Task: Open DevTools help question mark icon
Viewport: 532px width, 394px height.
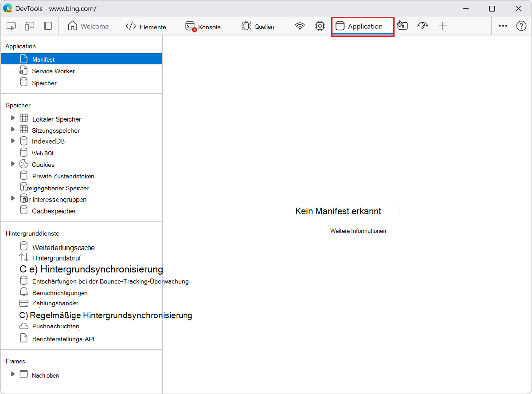Action: pos(521,26)
